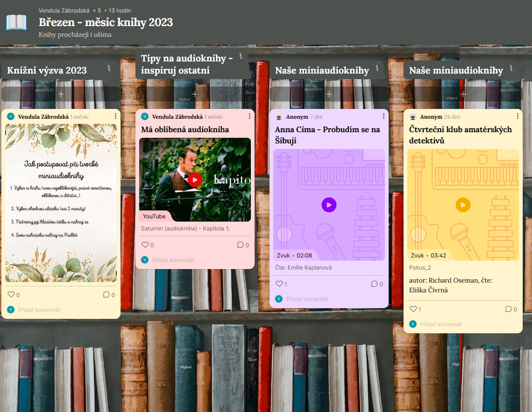This screenshot has width=532, height=412.
Task: Open three-dot menu on Čtvrteční klub post
Action: 518,116
